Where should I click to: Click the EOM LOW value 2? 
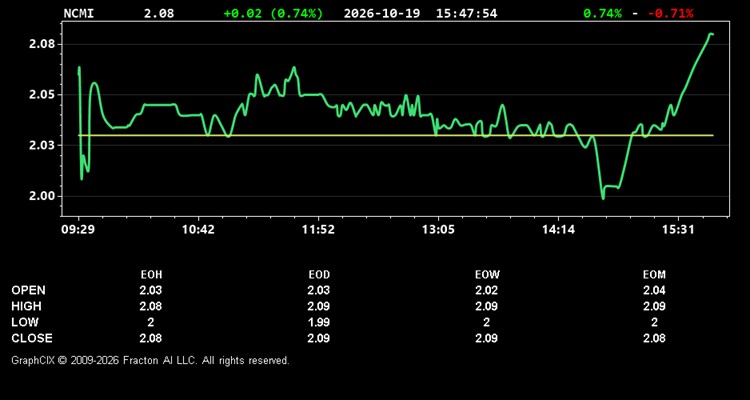(x=654, y=322)
